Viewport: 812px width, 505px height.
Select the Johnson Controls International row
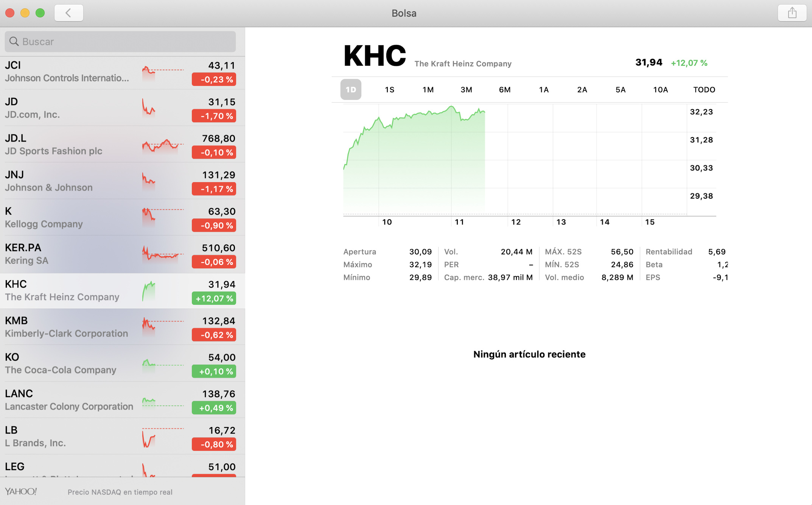(122, 72)
